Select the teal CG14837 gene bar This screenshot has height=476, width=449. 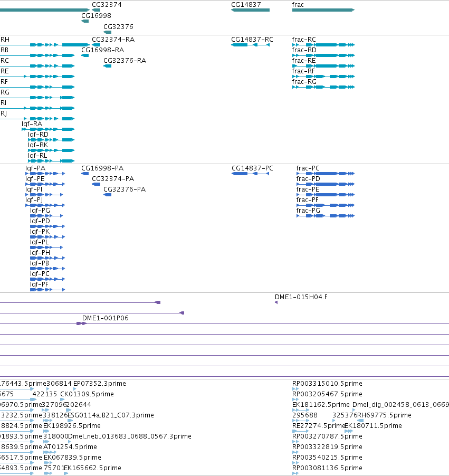250,10
